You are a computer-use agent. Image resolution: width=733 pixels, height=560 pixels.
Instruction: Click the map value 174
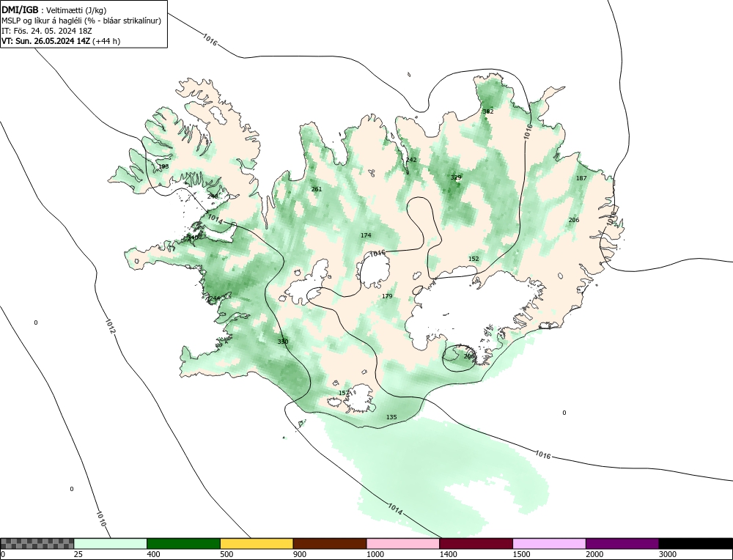[x=366, y=235]
